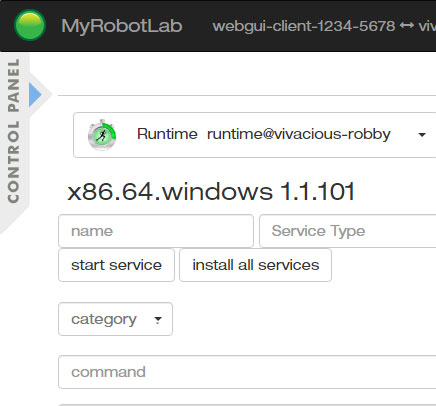The width and height of the screenshot is (436, 406).
Task: Click the Runtime service label
Action: [x=167, y=134]
